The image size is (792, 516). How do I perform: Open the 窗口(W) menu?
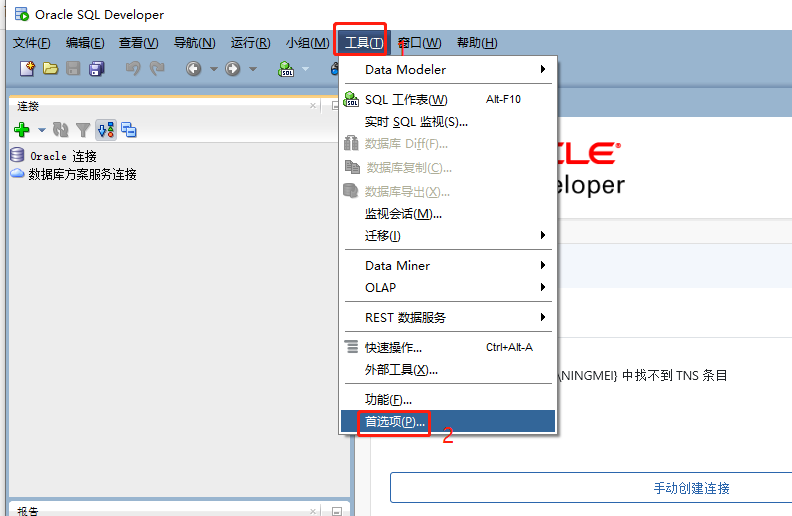tap(419, 43)
